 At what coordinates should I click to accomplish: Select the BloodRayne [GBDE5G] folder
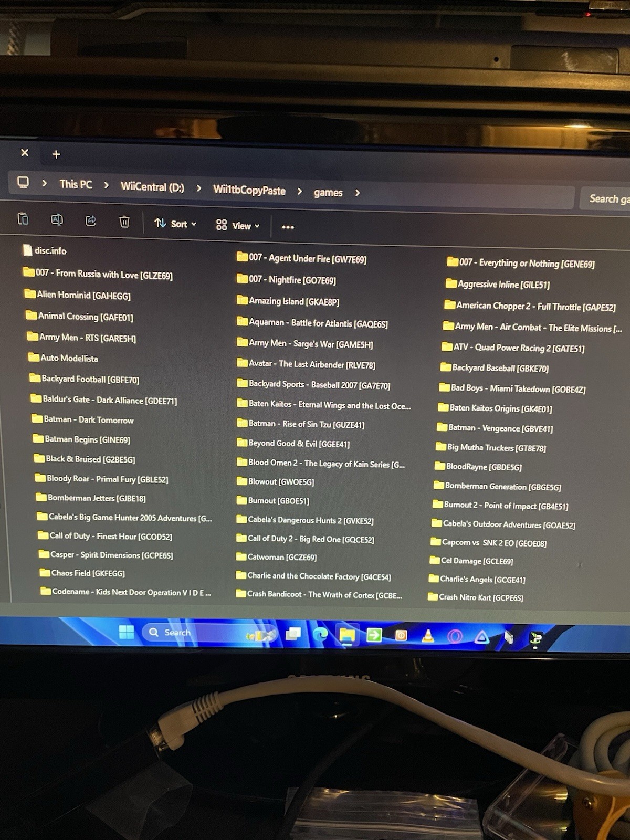tap(478, 467)
